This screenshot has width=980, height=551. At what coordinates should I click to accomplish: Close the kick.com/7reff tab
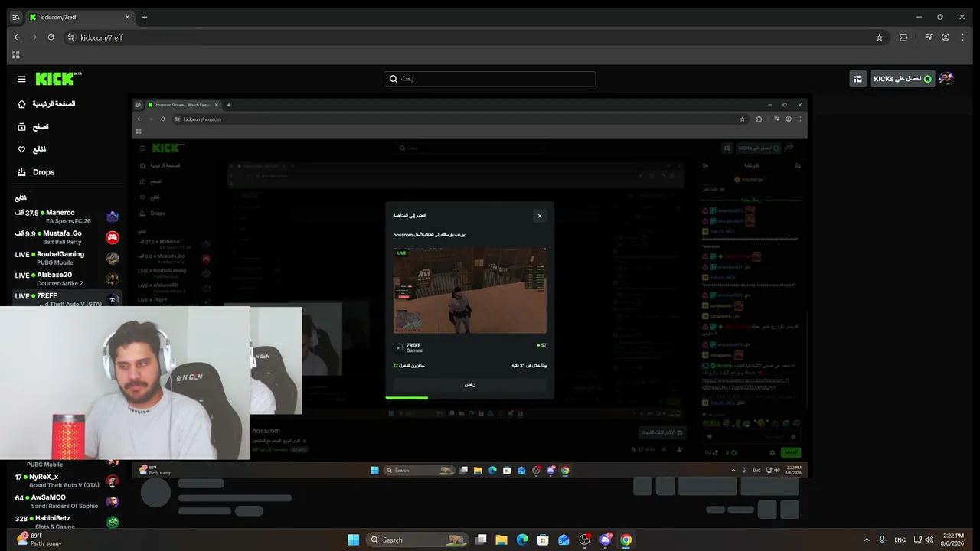tap(126, 17)
